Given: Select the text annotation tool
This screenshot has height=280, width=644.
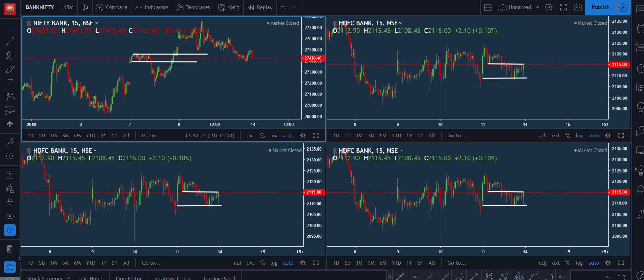Looking at the screenshot, I should click(x=10, y=83).
